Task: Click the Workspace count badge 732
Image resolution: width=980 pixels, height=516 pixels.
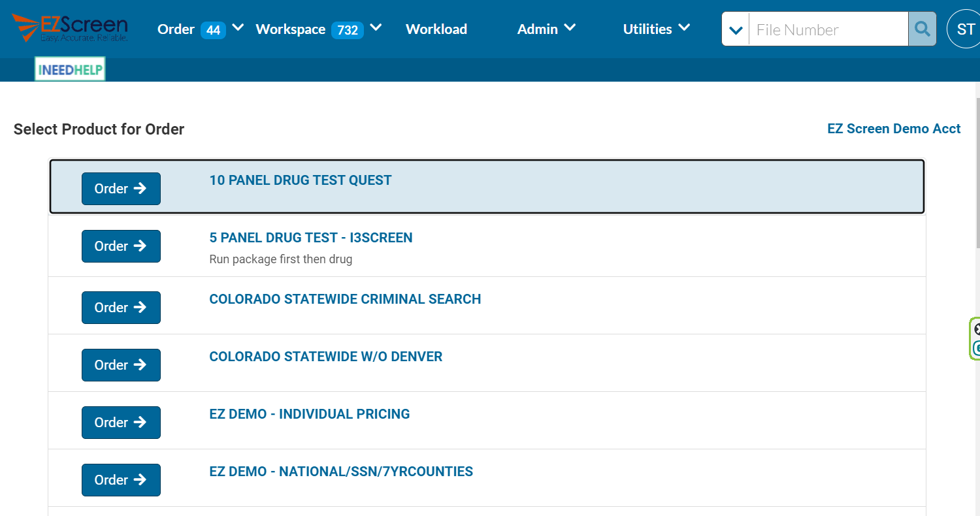Action: [x=348, y=30]
